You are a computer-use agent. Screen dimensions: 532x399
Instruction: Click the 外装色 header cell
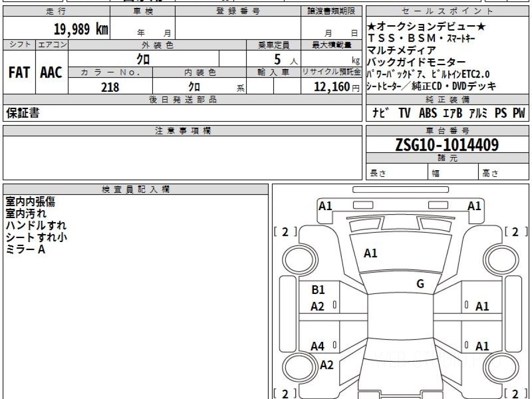(157, 45)
